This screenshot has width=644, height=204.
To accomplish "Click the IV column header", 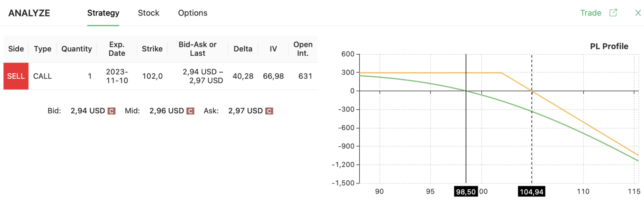I will 273,49.
